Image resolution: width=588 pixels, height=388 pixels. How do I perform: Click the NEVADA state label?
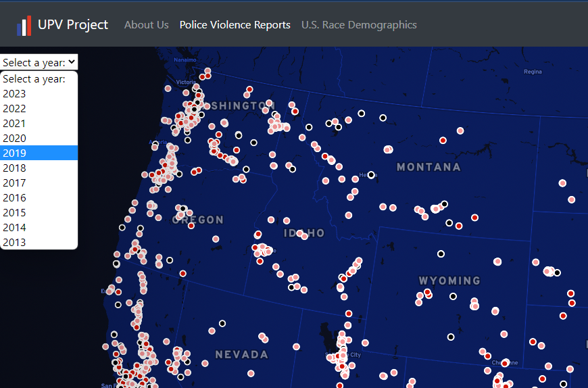coord(242,355)
